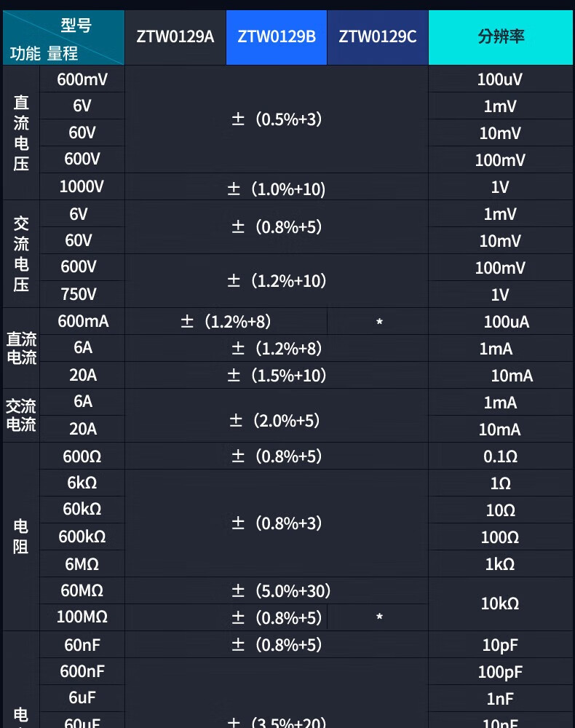Click the asterisk in the 600mA row
This screenshot has height=728, width=575.
coord(379,322)
